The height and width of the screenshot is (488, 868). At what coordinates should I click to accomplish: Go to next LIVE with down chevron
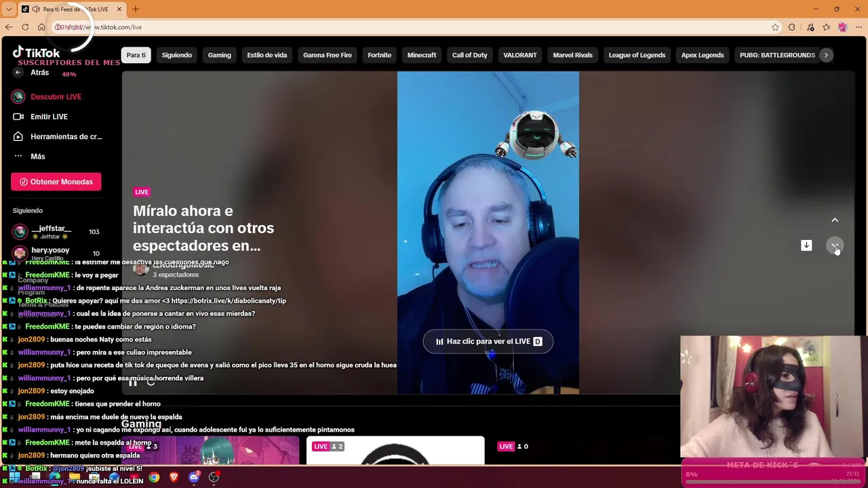coord(835,245)
